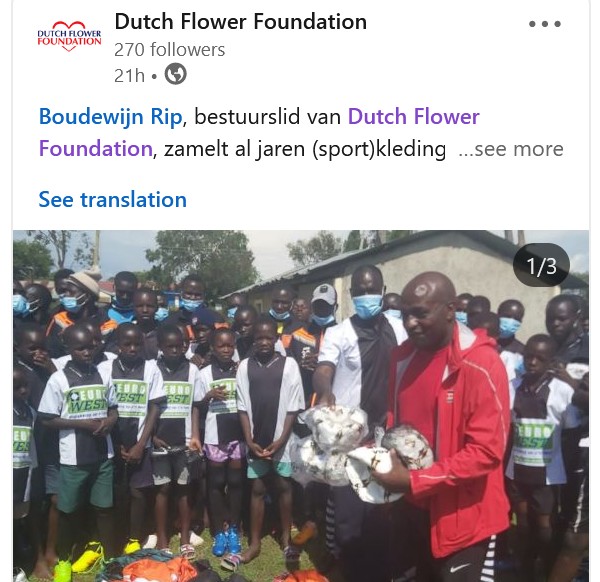Open the Dutch Flower Foundation logo avatar
This screenshot has width=600, height=582.
[69, 36]
